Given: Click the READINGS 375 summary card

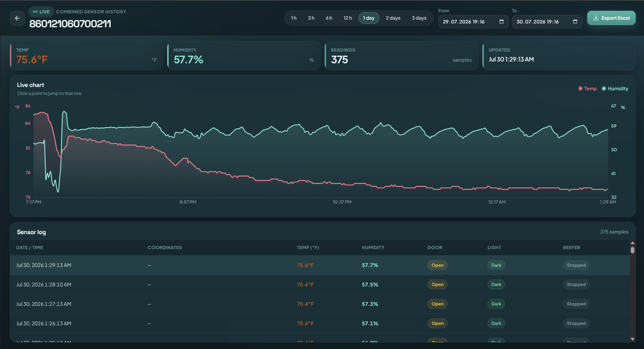Looking at the screenshot, I should (x=401, y=56).
